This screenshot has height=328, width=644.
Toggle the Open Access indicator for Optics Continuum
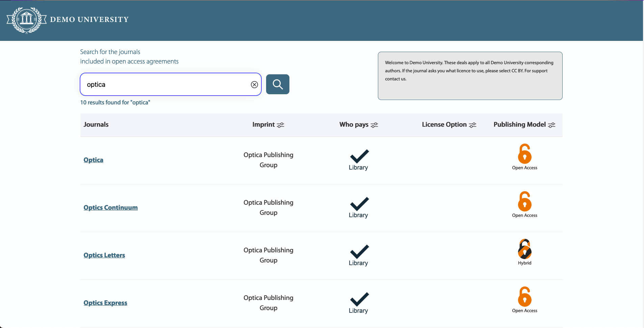[x=524, y=202]
